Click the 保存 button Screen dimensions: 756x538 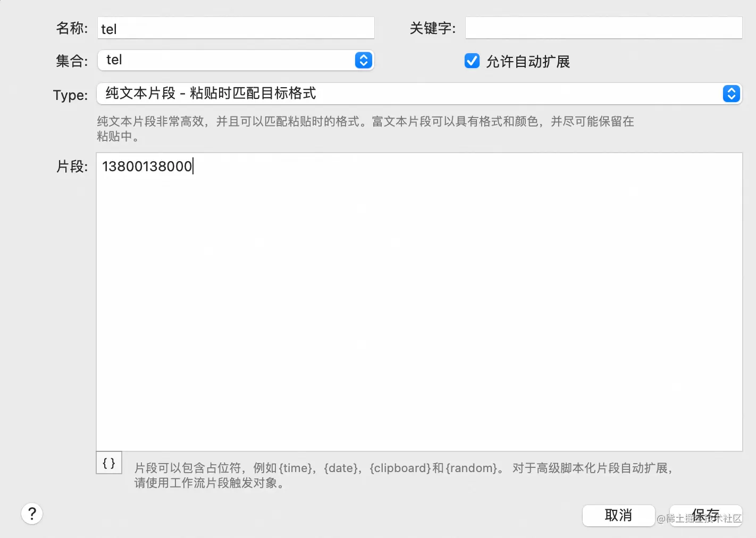705,515
